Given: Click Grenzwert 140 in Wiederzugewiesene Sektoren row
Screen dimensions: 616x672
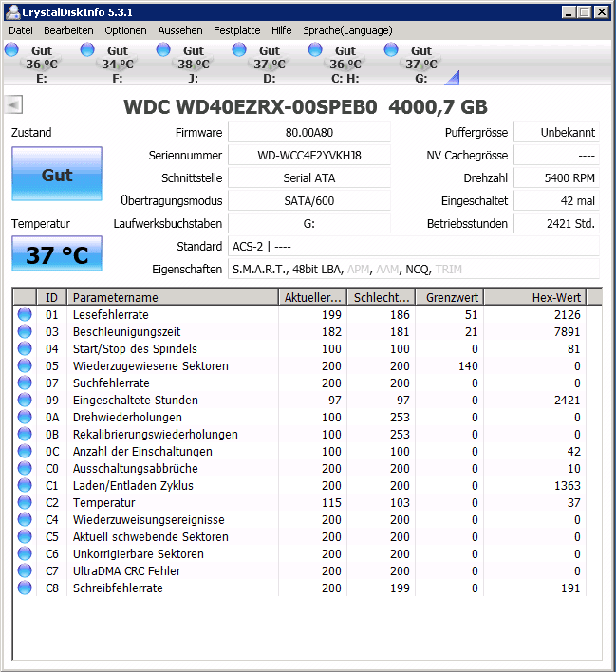Looking at the screenshot, I should [468, 366].
